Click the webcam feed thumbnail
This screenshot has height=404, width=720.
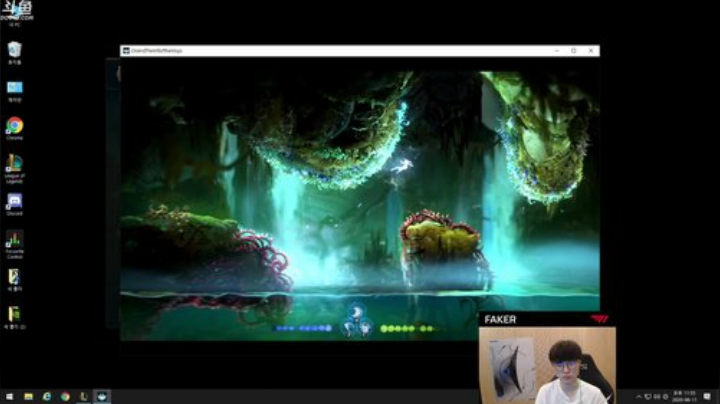point(547,365)
